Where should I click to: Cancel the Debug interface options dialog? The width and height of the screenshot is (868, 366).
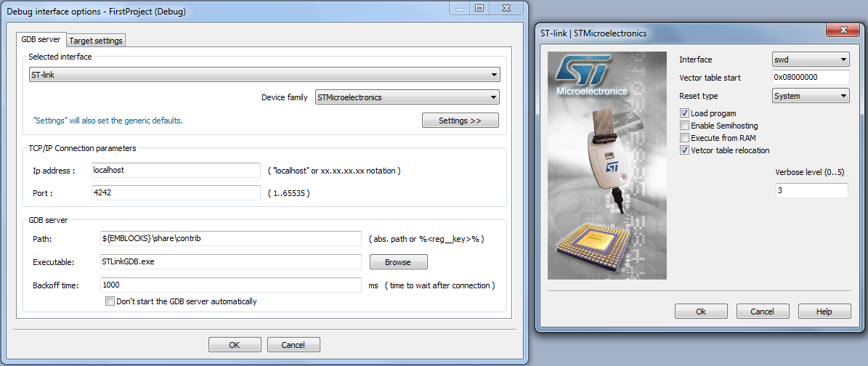pyautogui.click(x=293, y=344)
